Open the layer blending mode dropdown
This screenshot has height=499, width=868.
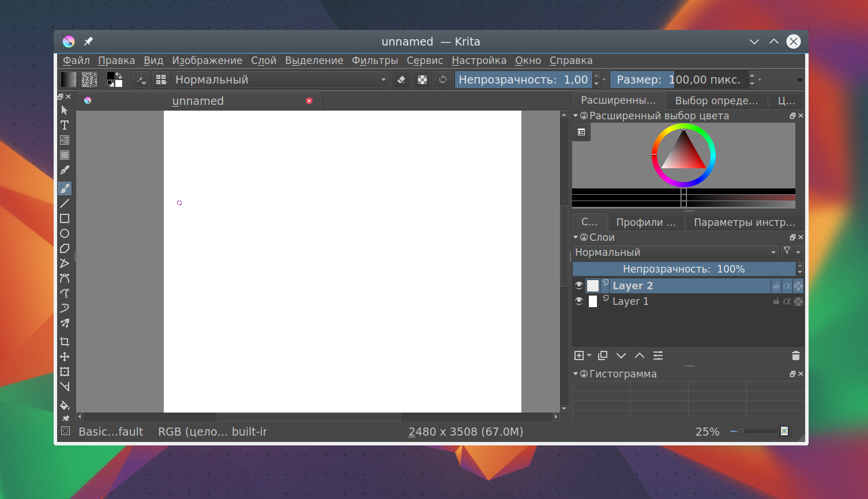point(675,252)
